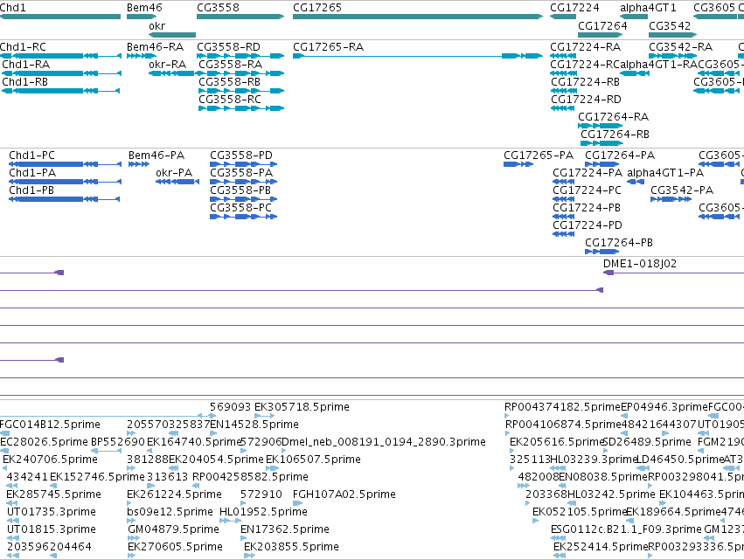Click transcript CG3558-RD label
The image size is (744, 560).
coord(229,47)
